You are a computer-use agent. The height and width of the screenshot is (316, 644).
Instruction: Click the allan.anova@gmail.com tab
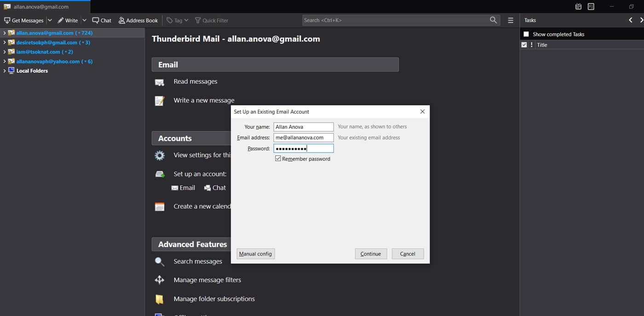pos(45,7)
